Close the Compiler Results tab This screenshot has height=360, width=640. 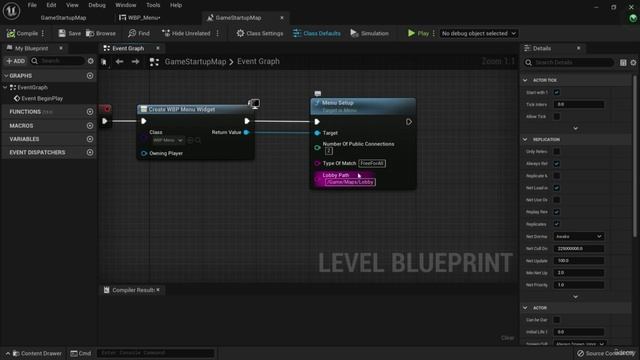158,290
